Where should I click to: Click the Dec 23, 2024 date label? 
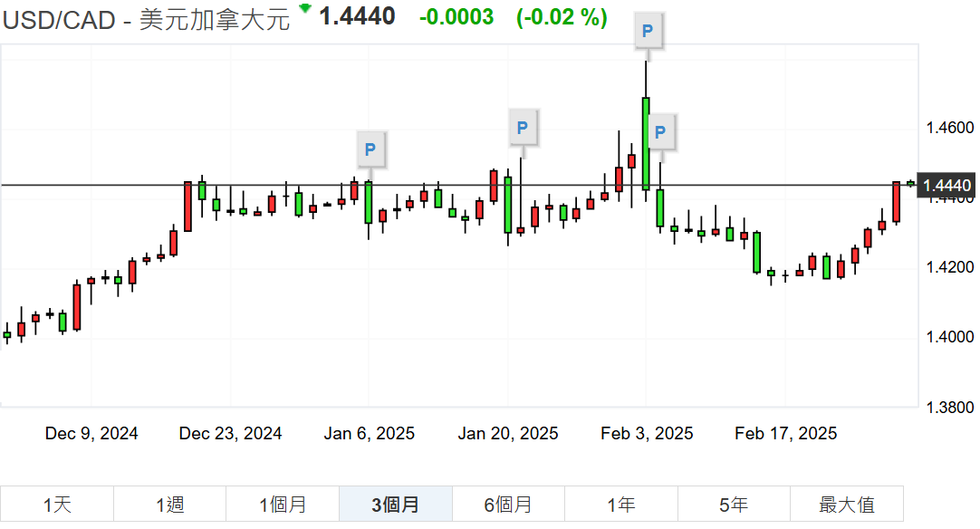pyautogui.click(x=230, y=433)
